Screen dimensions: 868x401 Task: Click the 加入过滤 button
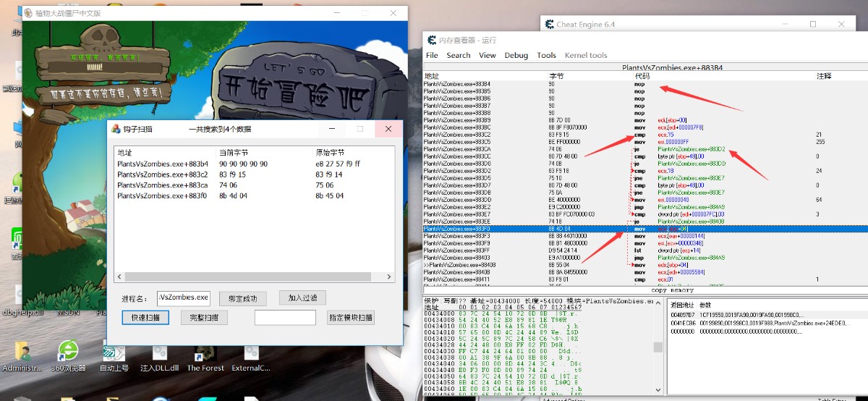[302, 297]
